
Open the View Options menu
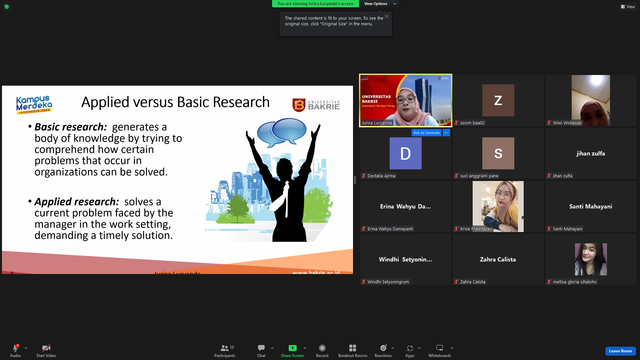380,4
